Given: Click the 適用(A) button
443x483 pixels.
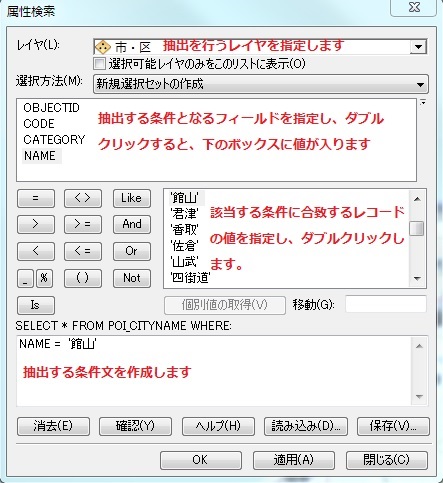Looking at the screenshot, I should tap(294, 460).
